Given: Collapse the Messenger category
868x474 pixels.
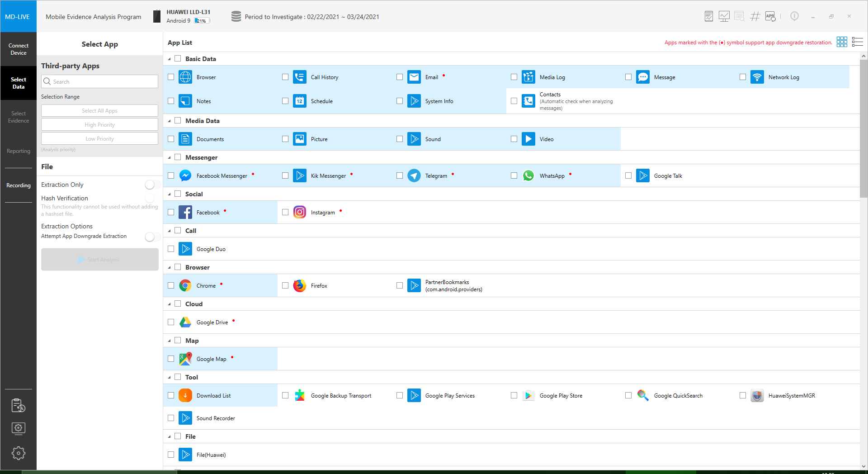Looking at the screenshot, I should pos(170,158).
